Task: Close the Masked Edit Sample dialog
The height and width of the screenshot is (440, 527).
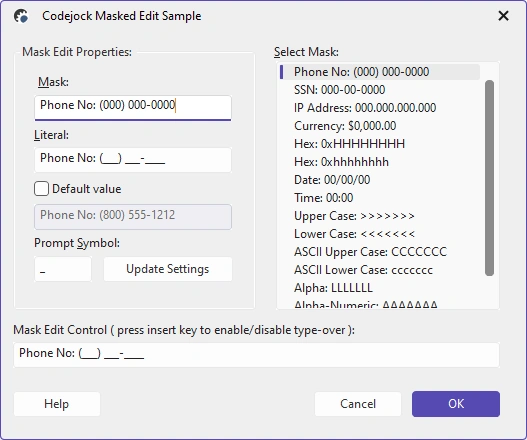Action: click(x=503, y=16)
